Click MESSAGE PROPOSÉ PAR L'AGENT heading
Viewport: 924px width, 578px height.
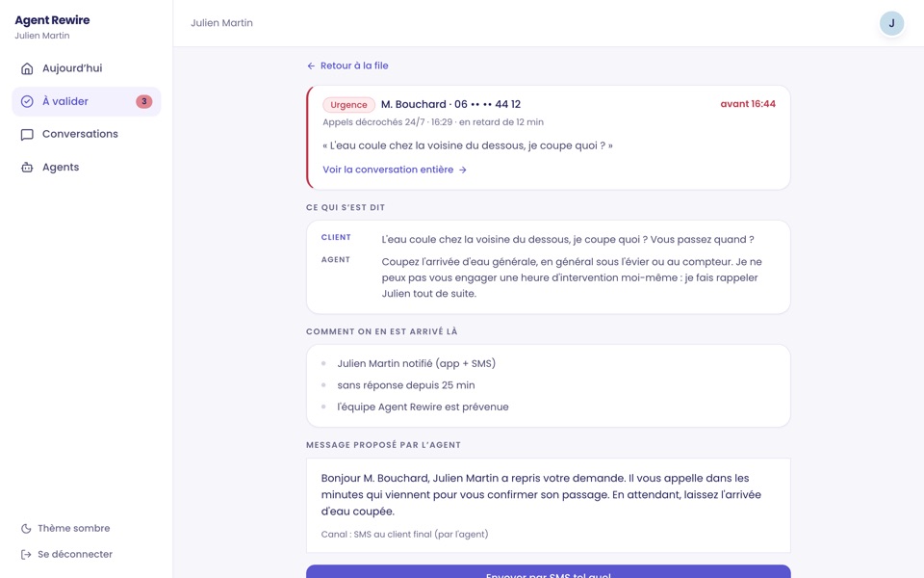[x=383, y=445]
